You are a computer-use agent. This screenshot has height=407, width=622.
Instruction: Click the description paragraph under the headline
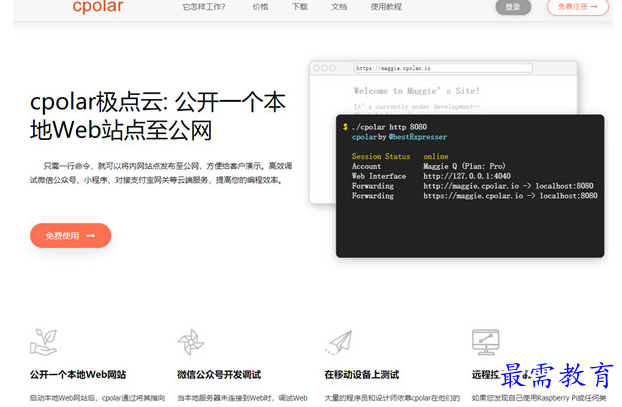(x=161, y=173)
